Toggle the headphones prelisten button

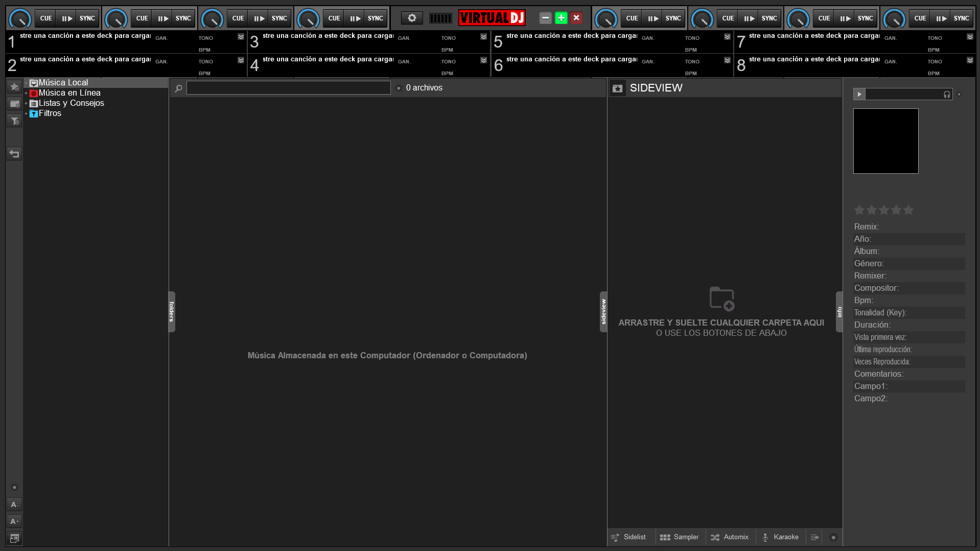(x=947, y=94)
